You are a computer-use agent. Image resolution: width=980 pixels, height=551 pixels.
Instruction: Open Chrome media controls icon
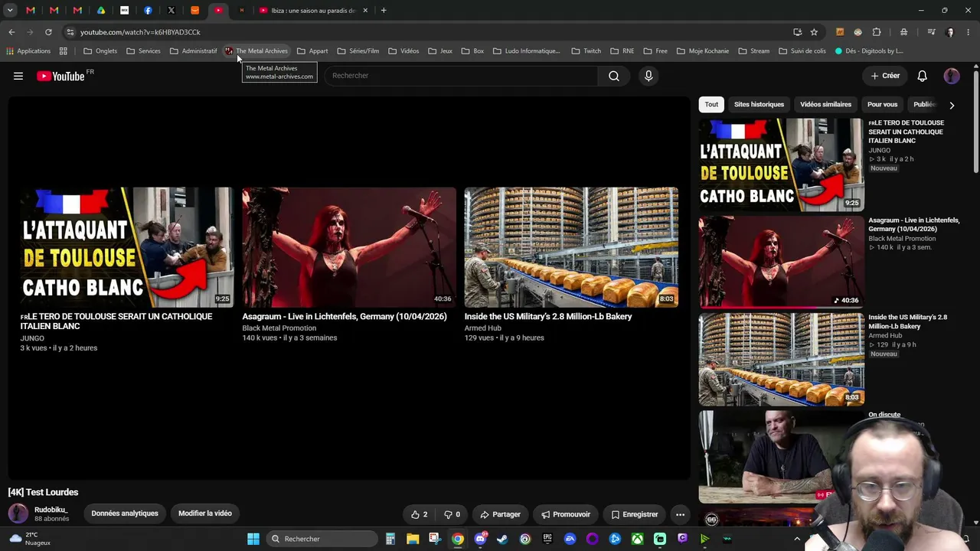pyautogui.click(x=931, y=32)
